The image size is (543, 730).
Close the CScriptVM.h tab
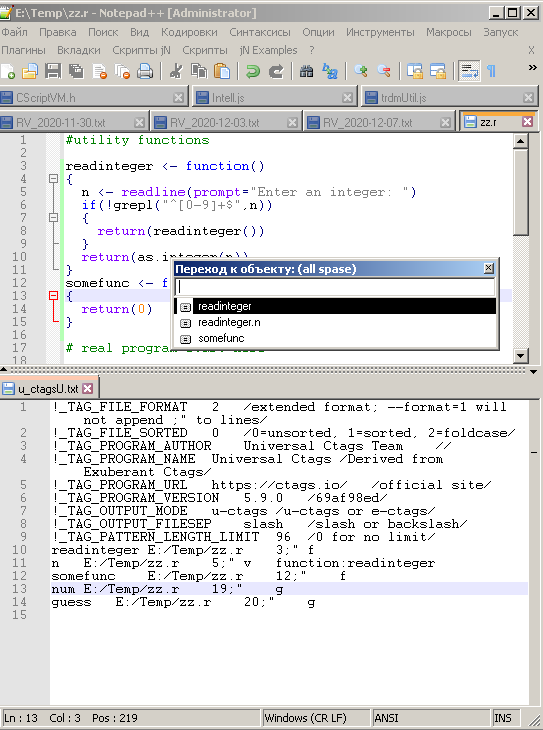(x=178, y=97)
